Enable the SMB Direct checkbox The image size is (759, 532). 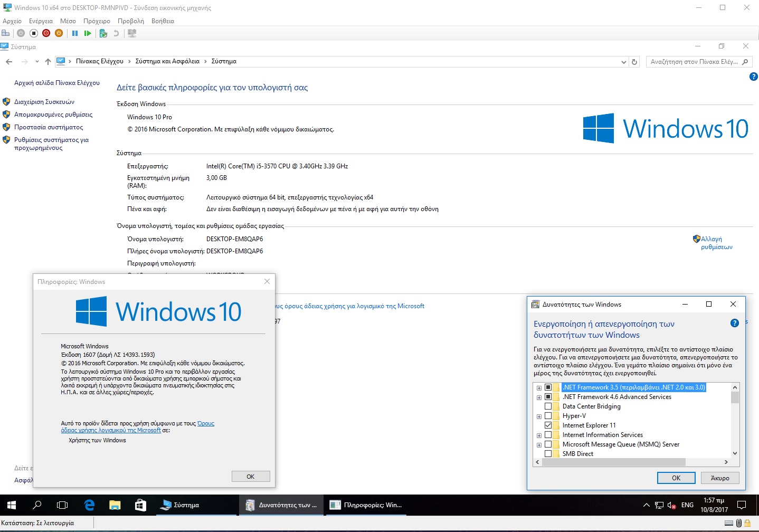click(548, 454)
